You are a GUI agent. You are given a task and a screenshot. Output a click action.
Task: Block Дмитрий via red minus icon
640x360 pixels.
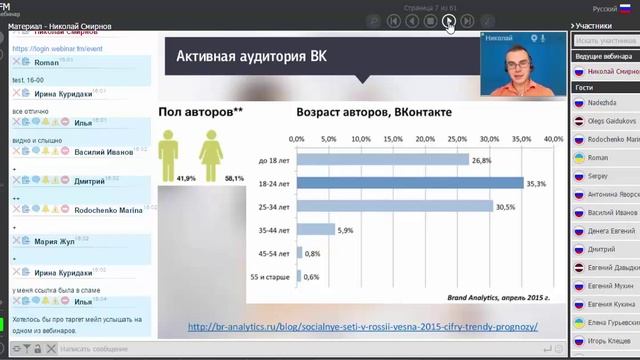click(x=65, y=180)
